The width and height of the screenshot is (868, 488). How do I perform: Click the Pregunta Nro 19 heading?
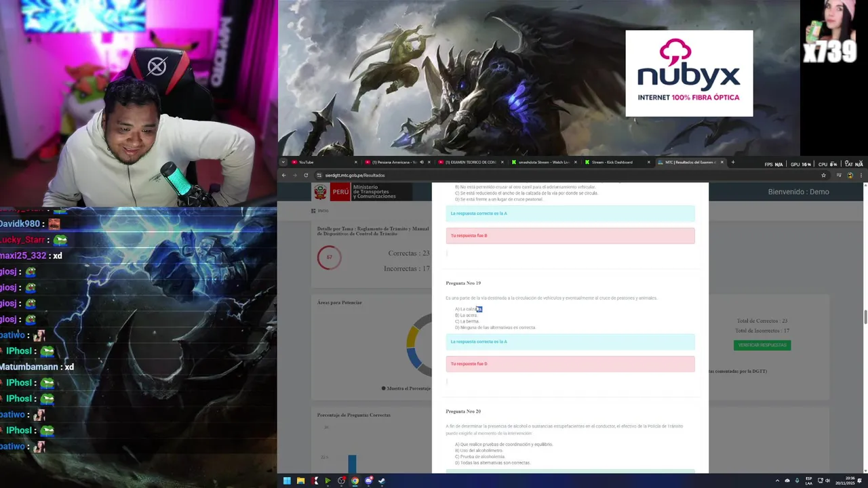click(x=463, y=283)
